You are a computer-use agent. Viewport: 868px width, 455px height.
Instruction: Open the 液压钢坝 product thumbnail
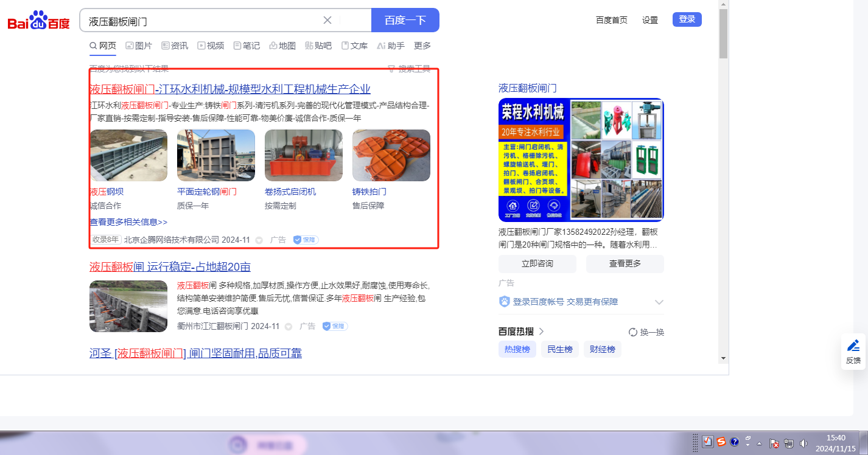[x=128, y=155]
